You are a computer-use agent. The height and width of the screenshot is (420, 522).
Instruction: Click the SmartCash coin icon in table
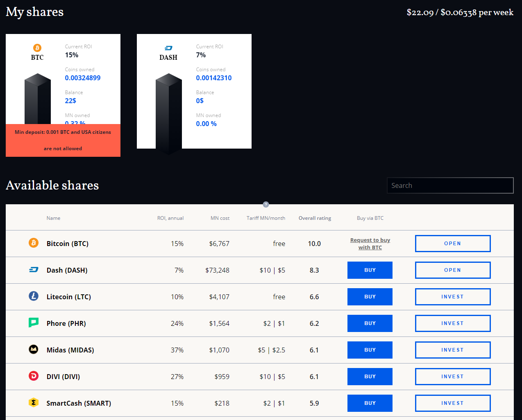tap(34, 402)
